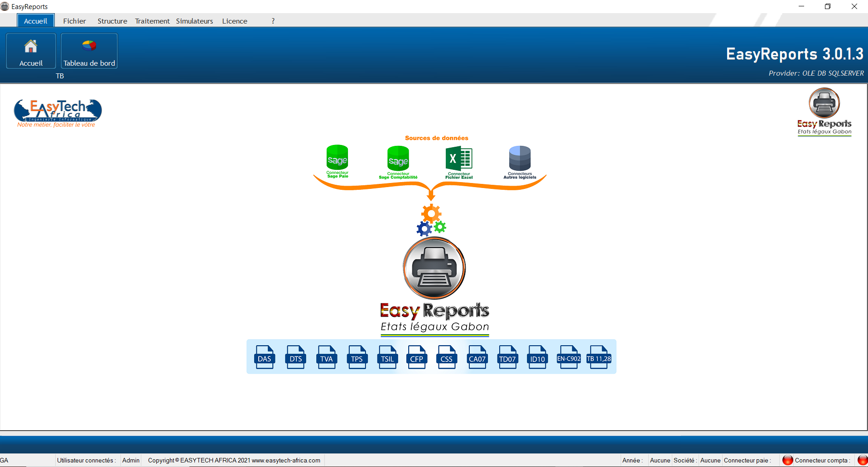Open the ? help menu
The image size is (868, 467).
[273, 21]
